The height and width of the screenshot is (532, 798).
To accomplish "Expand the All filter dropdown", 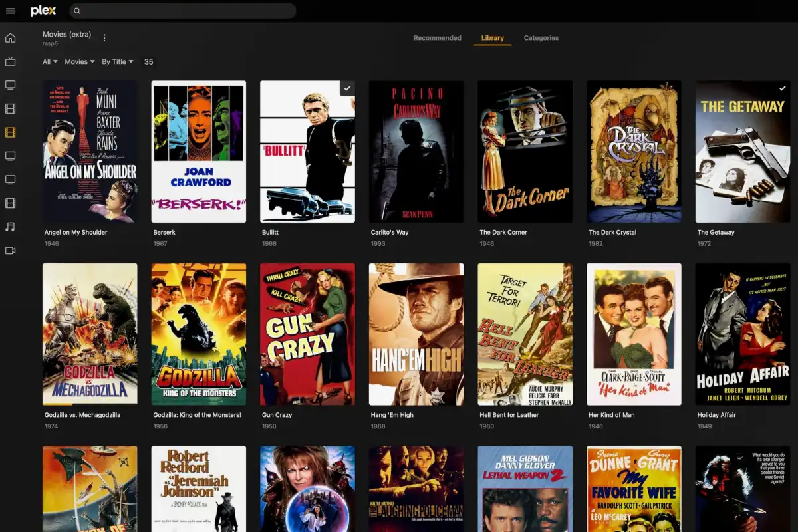I will [x=50, y=61].
